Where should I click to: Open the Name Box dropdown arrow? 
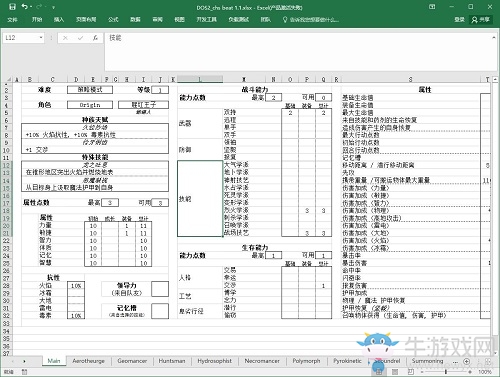point(41,38)
